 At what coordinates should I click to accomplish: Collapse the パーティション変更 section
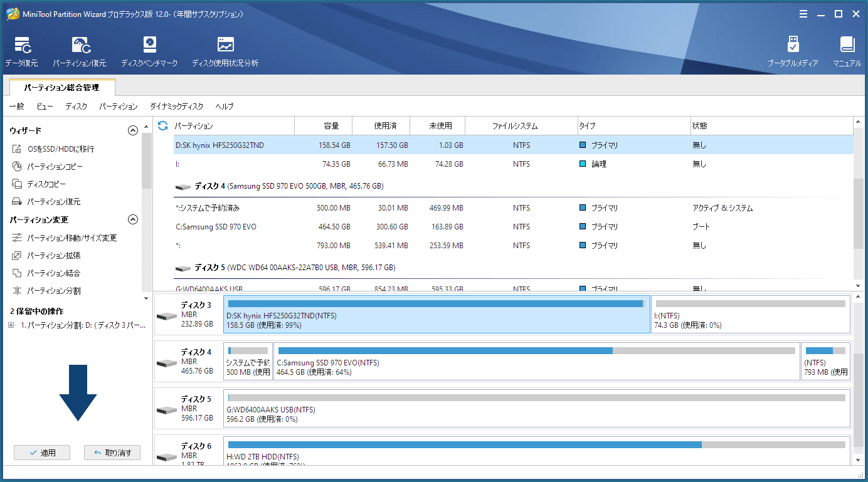coord(132,219)
